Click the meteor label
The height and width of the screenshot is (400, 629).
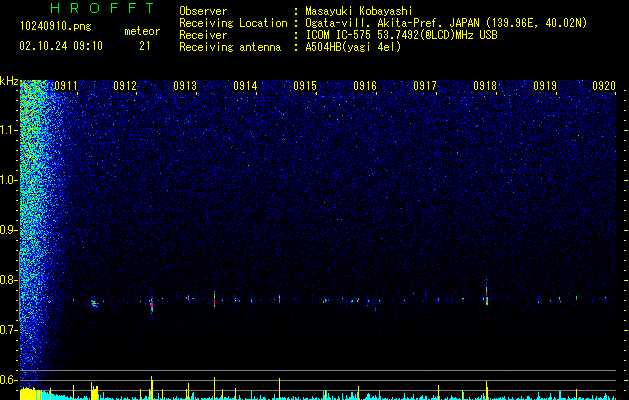pos(142,31)
